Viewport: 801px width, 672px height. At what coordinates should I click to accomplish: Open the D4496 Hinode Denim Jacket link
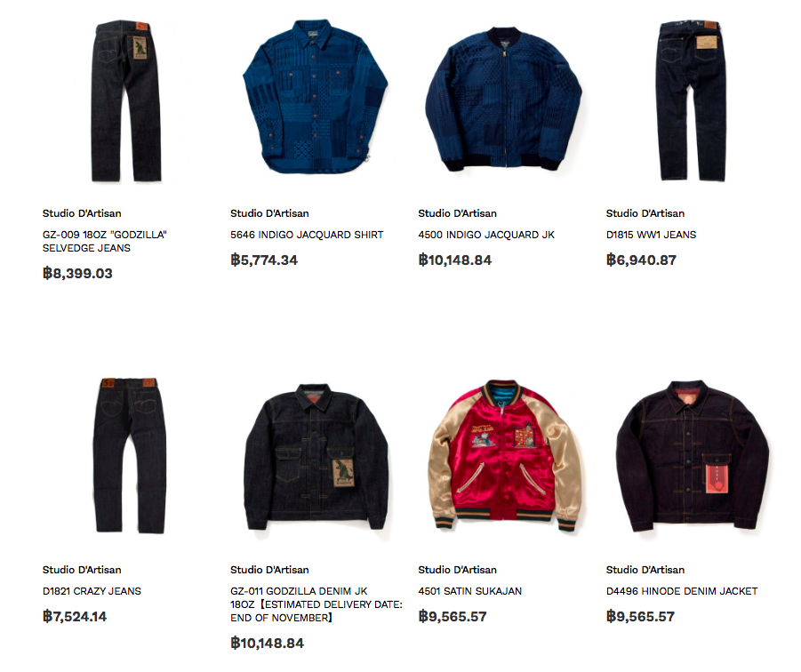click(x=682, y=591)
